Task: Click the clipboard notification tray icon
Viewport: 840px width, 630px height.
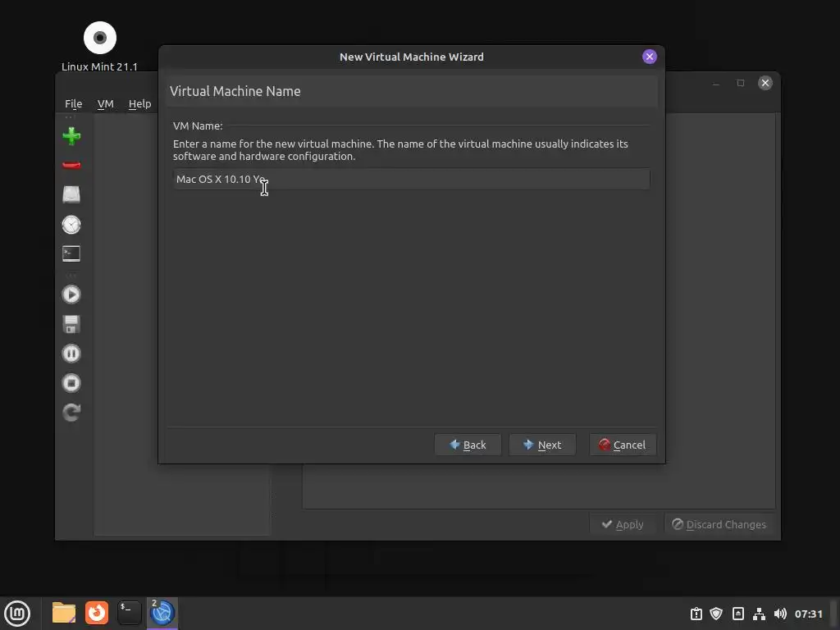Action: tap(696, 614)
